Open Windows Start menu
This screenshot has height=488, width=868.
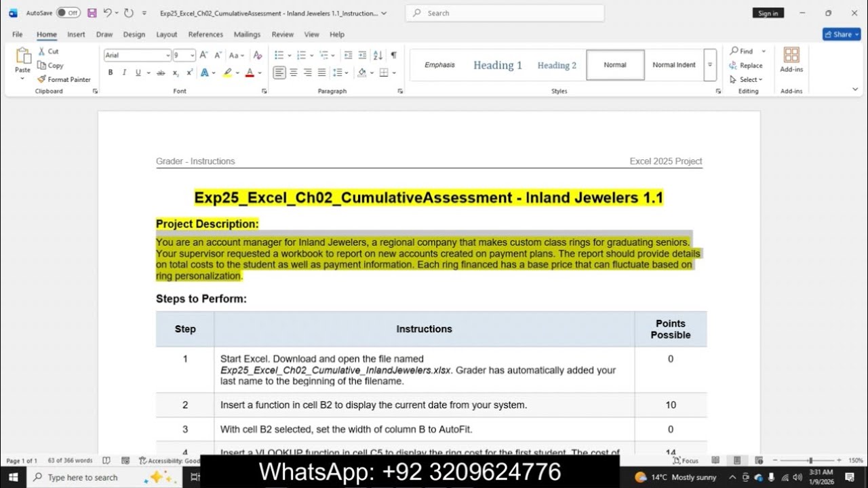pos(13,477)
